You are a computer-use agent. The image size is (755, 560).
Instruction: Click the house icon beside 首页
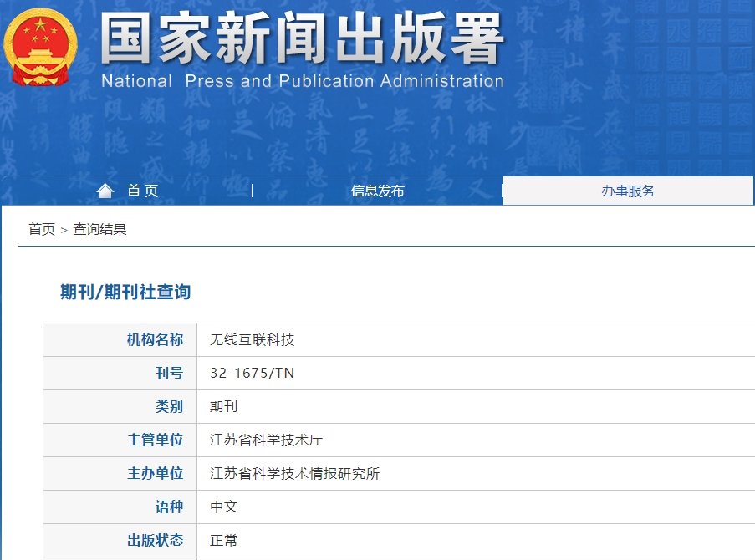(105, 191)
